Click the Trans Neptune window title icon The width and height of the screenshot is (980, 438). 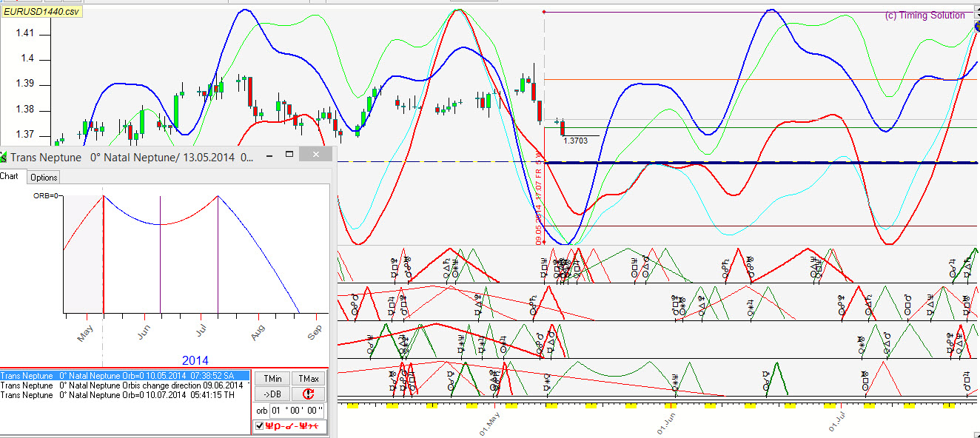[4, 157]
